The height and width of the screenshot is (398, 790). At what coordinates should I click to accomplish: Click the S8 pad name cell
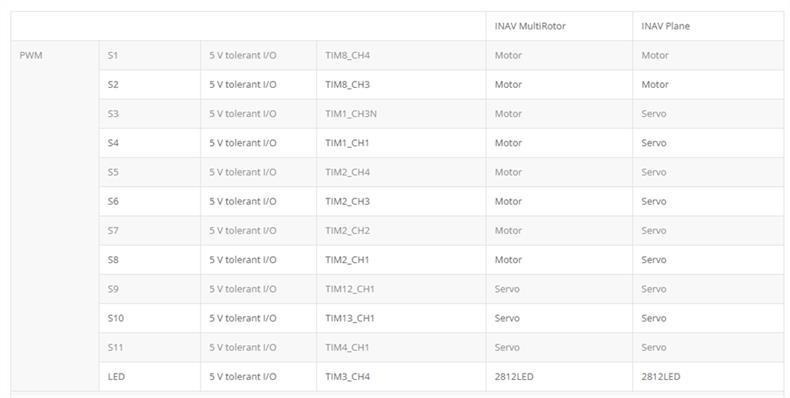(150, 260)
